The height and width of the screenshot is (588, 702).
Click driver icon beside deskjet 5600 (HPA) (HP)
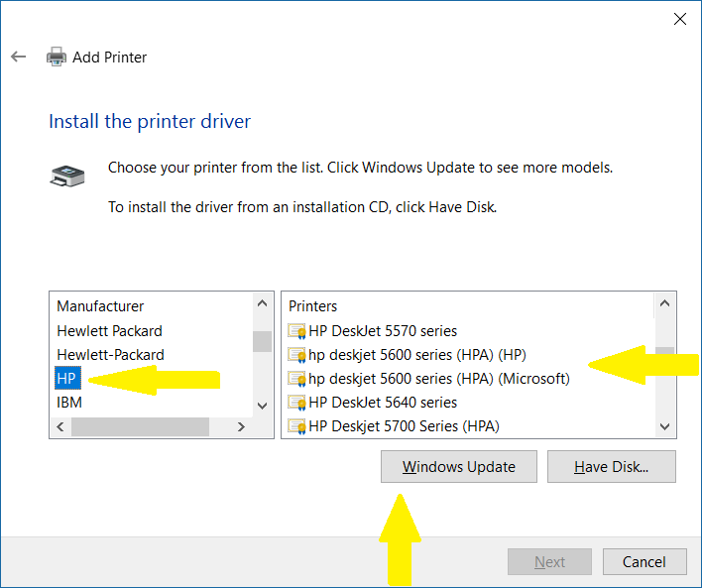[296, 355]
